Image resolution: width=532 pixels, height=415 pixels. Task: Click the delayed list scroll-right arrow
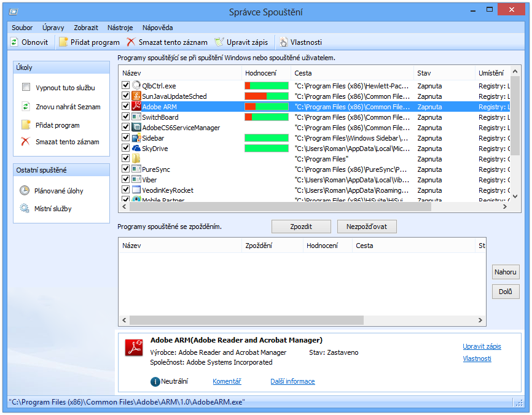pyautogui.click(x=480, y=320)
